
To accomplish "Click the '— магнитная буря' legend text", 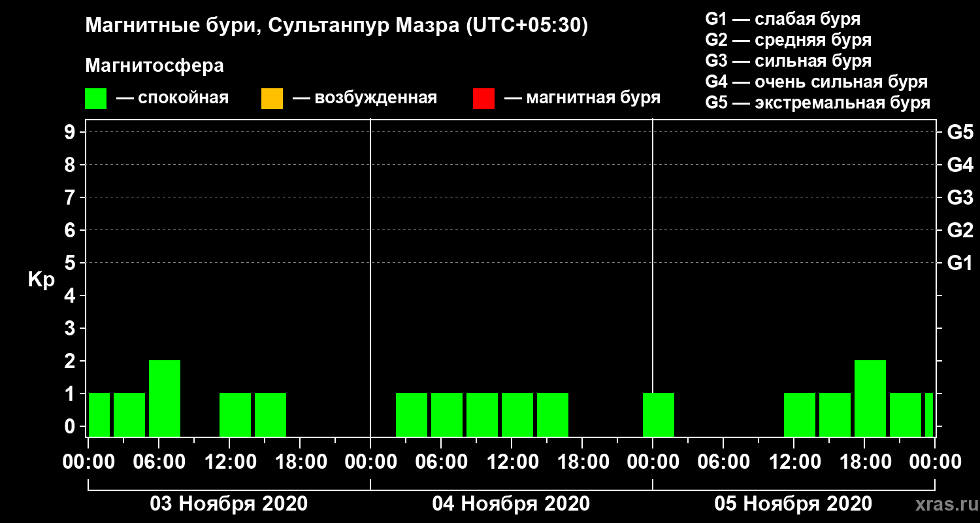I will pyautogui.click(x=582, y=98).
